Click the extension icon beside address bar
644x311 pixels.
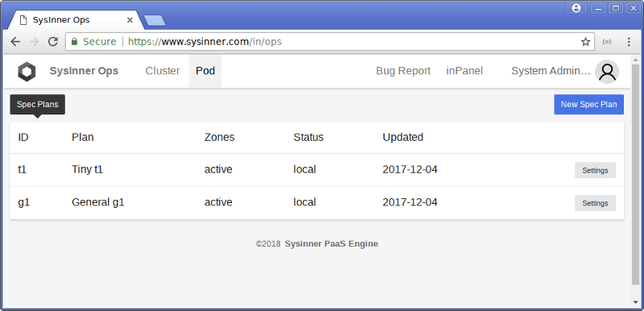[x=607, y=42]
